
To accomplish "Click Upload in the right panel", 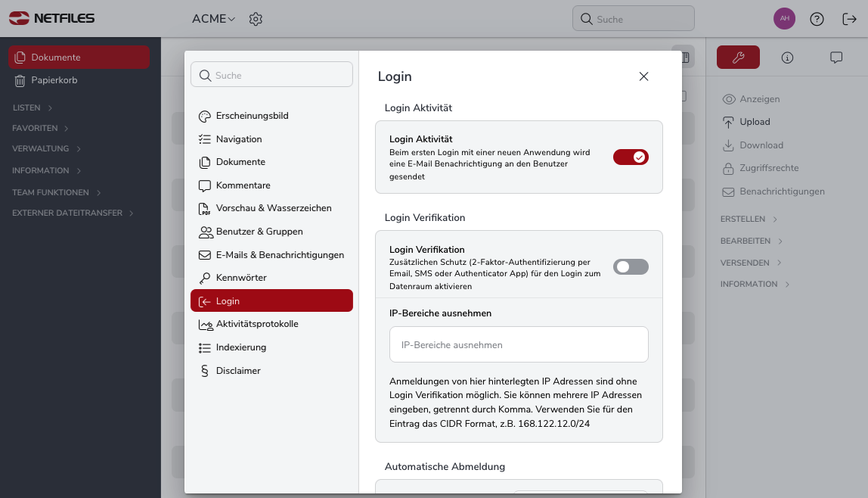I will [754, 122].
